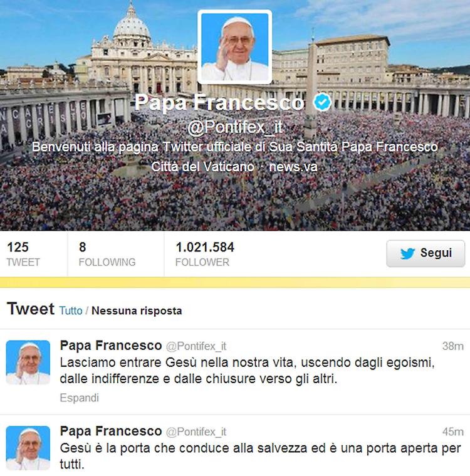Open the 125 Tweet count
The width and height of the screenshot is (470, 476).
pos(23,254)
